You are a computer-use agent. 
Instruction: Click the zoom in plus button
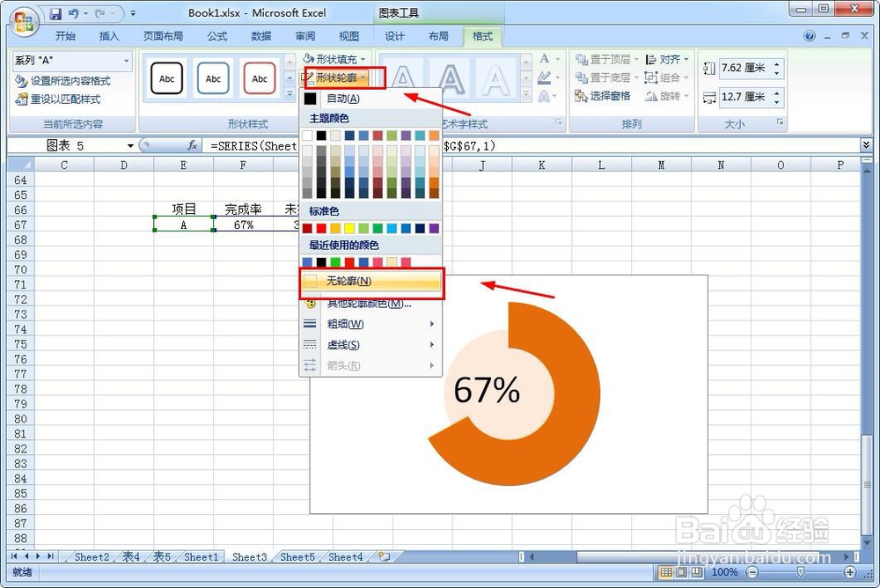point(850,572)
